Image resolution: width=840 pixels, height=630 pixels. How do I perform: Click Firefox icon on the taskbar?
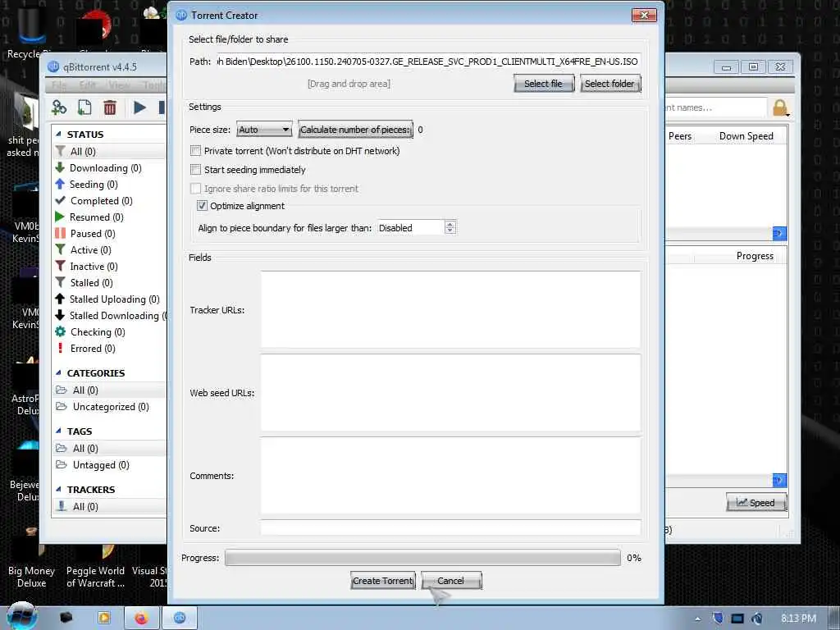(141, 619)
